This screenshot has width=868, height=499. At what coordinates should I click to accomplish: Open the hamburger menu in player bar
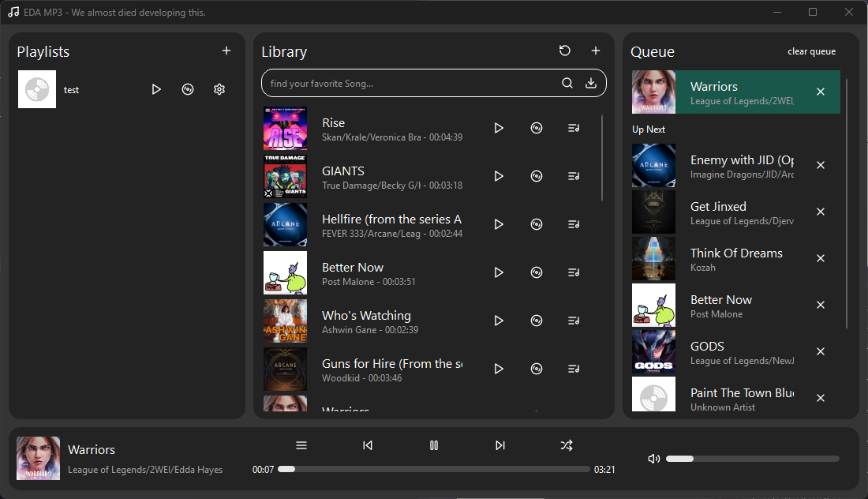point(301,445)
